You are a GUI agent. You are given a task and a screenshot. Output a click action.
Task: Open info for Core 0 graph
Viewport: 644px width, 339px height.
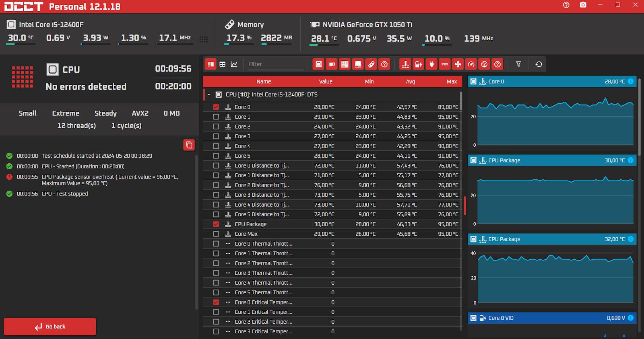[x=631, y=81]
